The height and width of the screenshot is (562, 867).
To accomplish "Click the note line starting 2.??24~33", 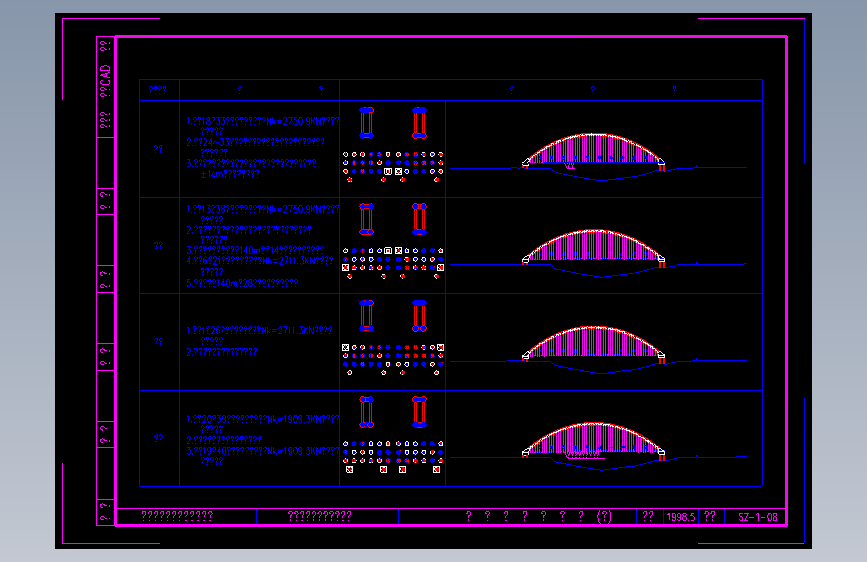I will (255, 142).
